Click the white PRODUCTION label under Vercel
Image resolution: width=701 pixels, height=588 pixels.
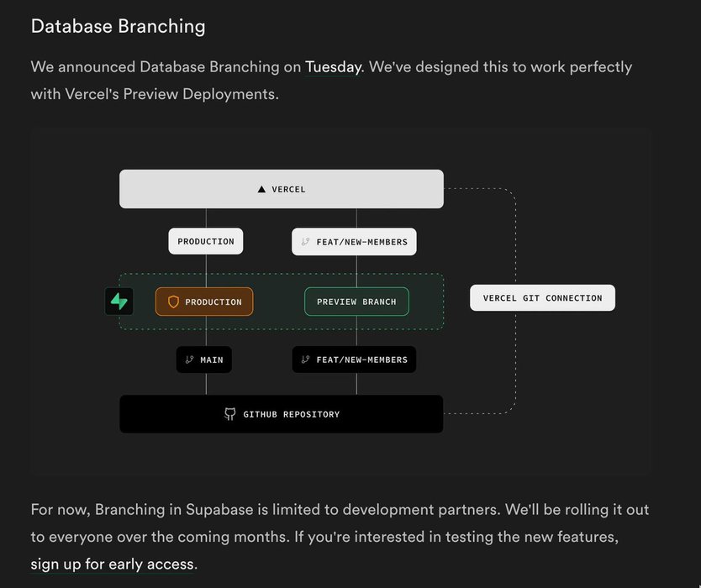[206, 241]
